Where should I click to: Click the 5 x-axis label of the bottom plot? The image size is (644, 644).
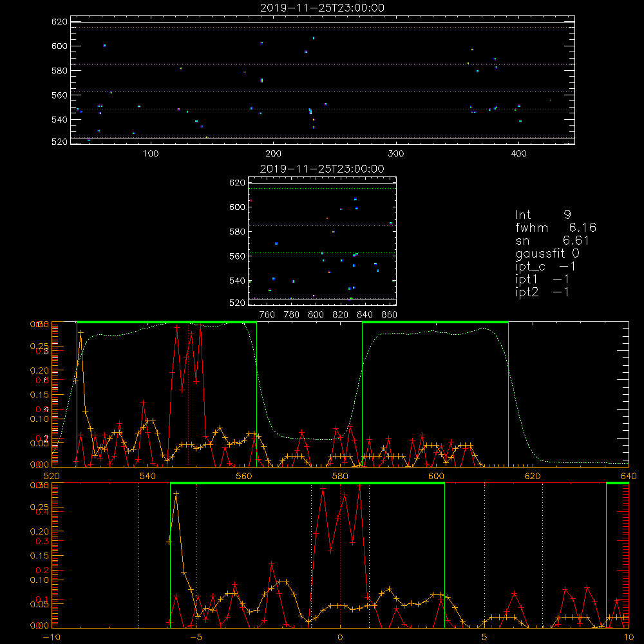(x=485, y=638)
